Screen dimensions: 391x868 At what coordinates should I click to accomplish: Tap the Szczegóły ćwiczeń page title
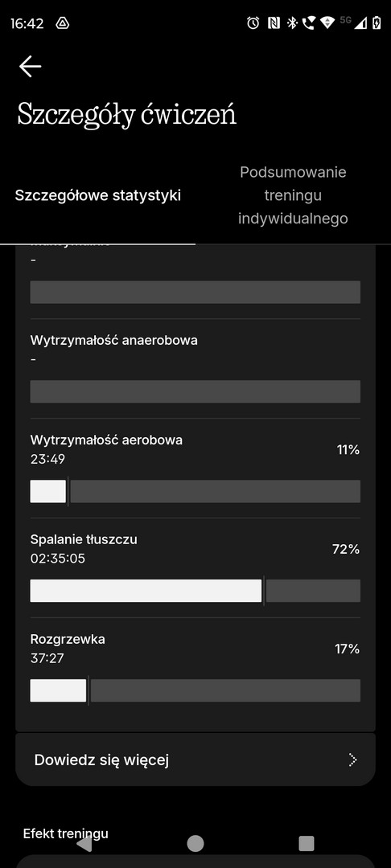tap(127, 115)
